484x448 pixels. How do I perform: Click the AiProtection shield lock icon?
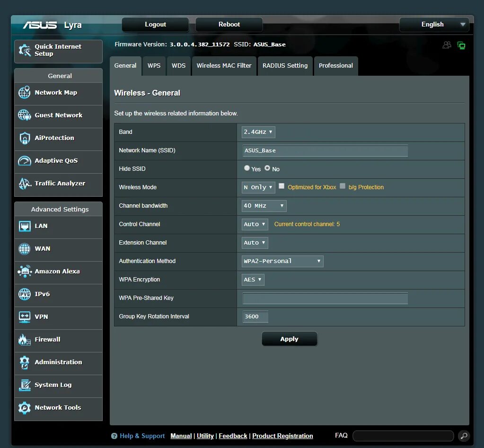point(25,138)
